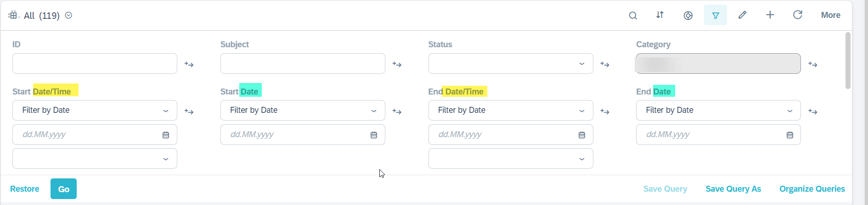Open the All (119) query selector
Viewport: 868px width, 205px height.
click(x=41, y=16)
